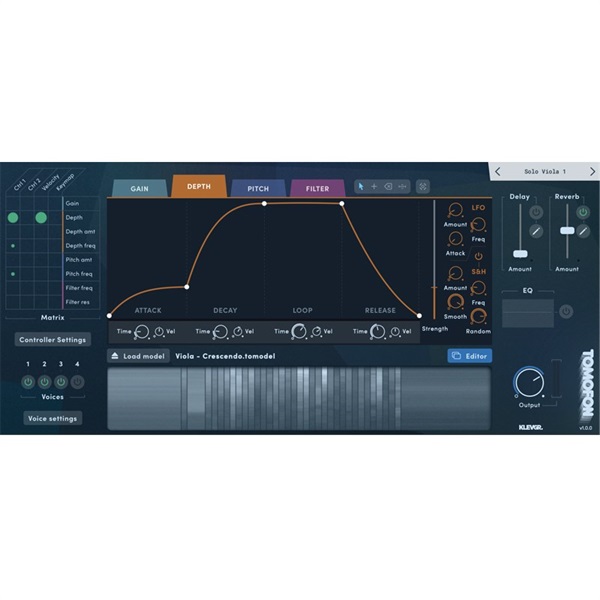This screenshot has height=600, width=600.
Task: Open the Solo Viola 1 preset selector
Action: pos(545,172)
